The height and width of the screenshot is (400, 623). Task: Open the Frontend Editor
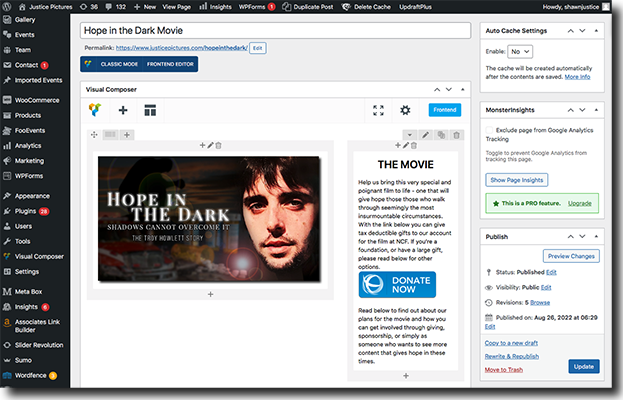coord(170,64)
